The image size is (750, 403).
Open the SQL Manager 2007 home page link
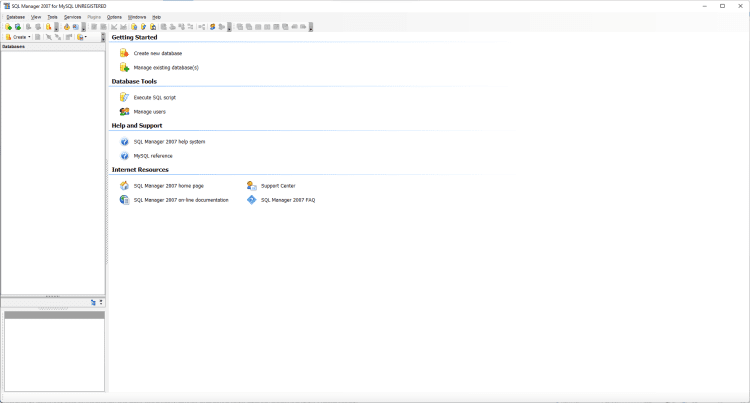pyautogui.click(x=168, y=186)
